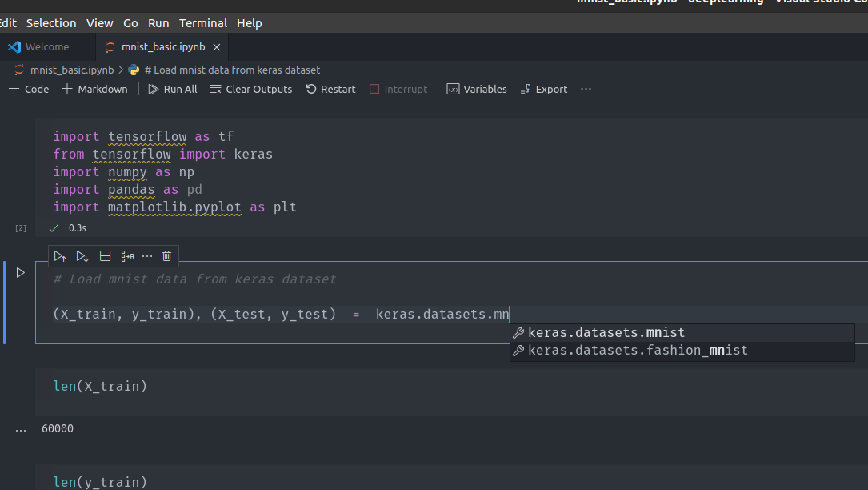Click the 0.3s execution time status
This screenshot has width=868, height=490.
click(78, 228)
